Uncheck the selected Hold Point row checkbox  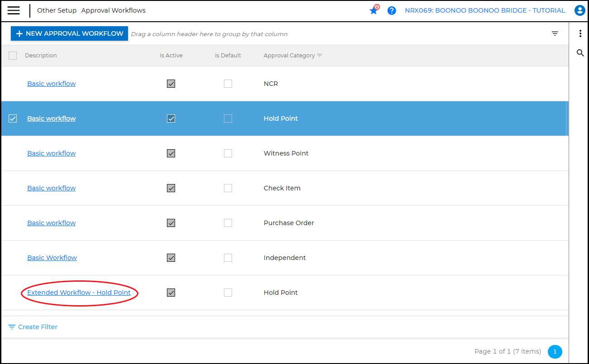pyautogui.click(x=13, y=118)
